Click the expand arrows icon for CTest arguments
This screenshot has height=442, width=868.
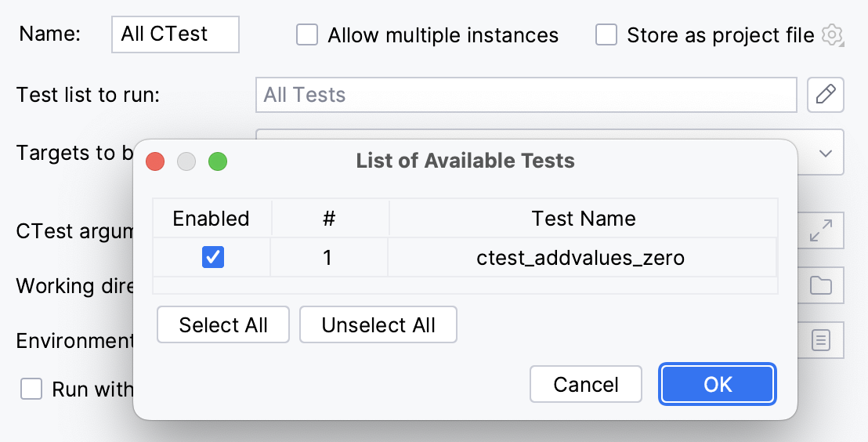(x=821, y=231)
